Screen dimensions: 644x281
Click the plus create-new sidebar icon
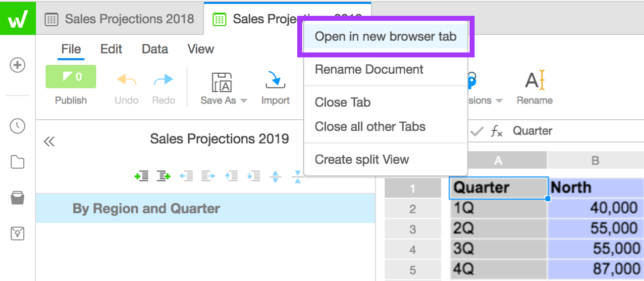pyautogui.click(x=18, y=65)
